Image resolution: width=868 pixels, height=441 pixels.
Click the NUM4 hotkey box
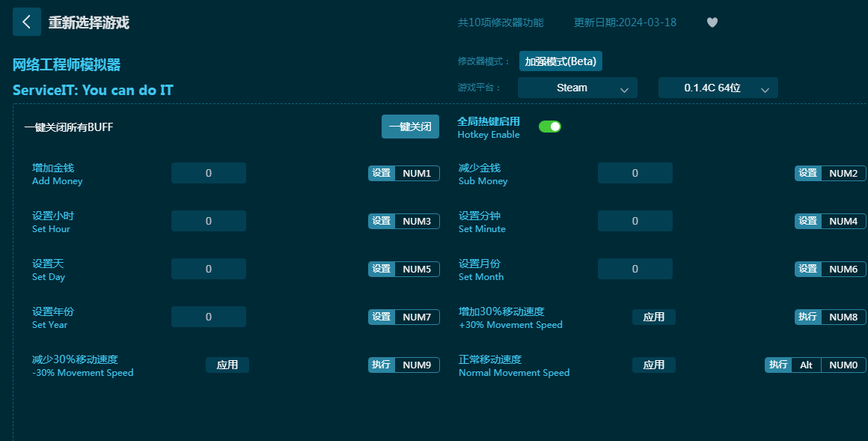(x=843, y=221)
